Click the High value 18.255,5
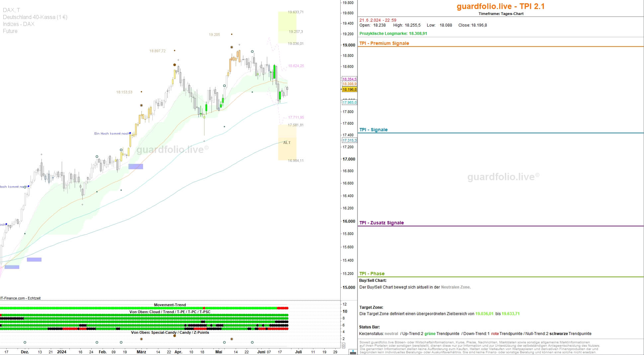The width and height of the screenshot is (644, 355). pyautogui.click(x=413, y=25)
